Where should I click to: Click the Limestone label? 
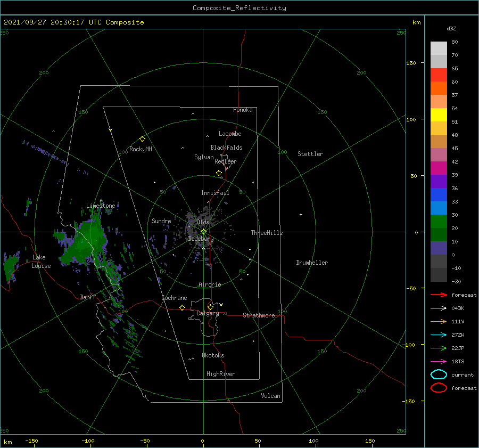(x=101, y=206)
